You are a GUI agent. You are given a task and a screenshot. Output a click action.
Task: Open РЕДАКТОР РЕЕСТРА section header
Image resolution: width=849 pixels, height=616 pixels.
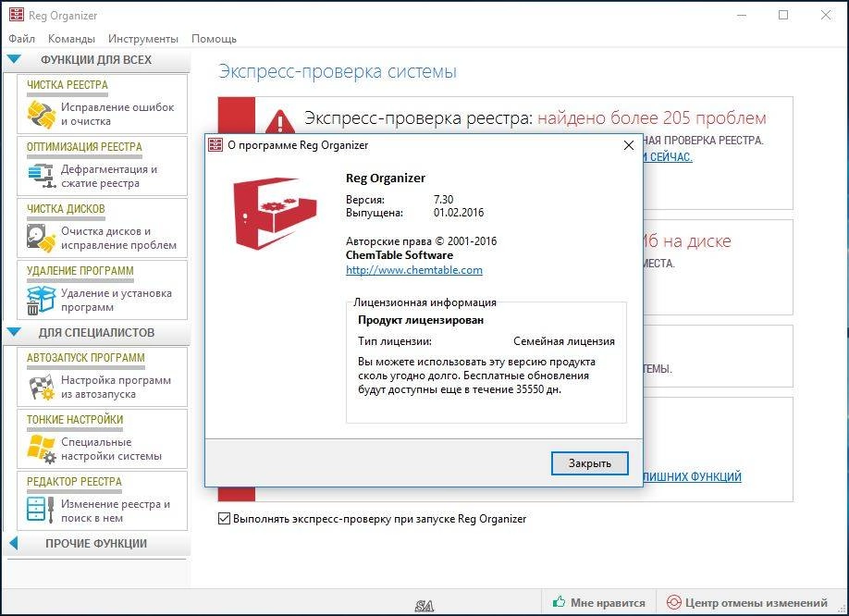tap(74, 481)
